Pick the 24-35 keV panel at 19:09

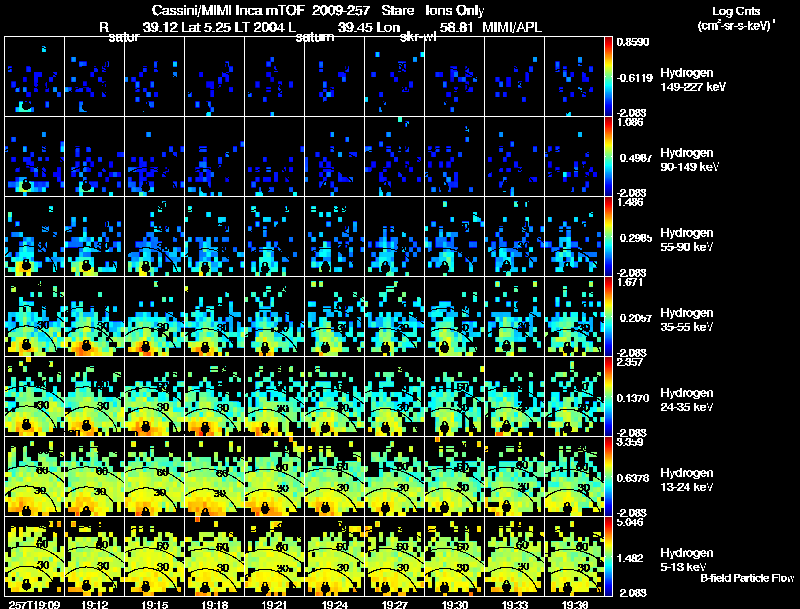(x=35, y=397)
